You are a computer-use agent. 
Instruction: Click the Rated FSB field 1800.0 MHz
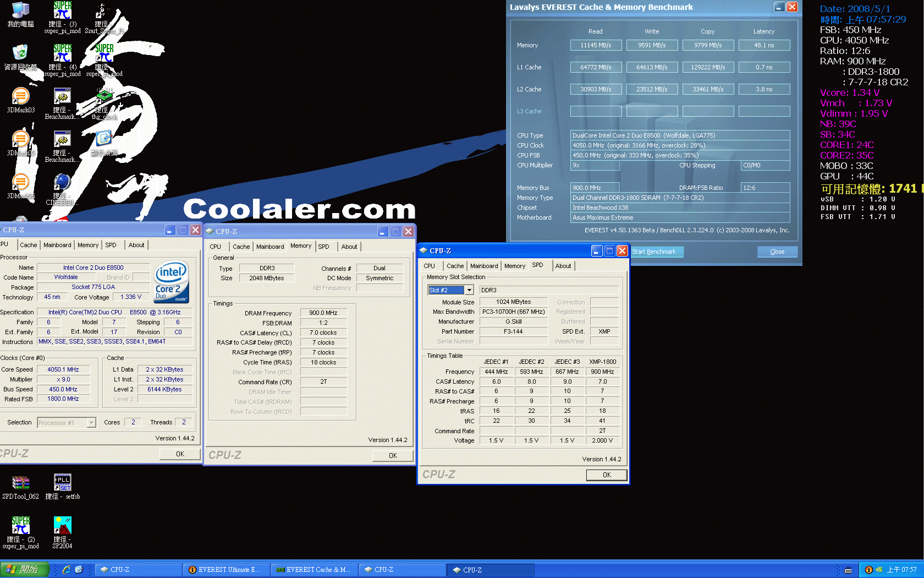pyautogui.click(x=63, y=399)
